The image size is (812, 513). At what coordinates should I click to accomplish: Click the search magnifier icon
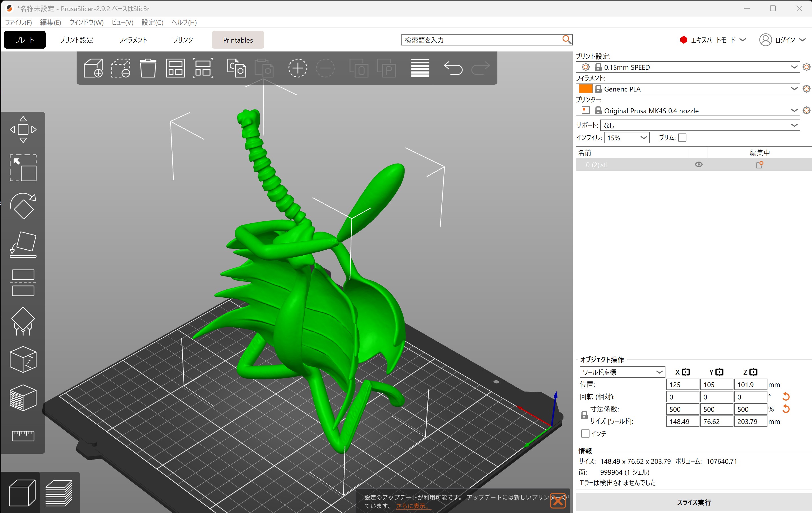(x=567, y=39)
